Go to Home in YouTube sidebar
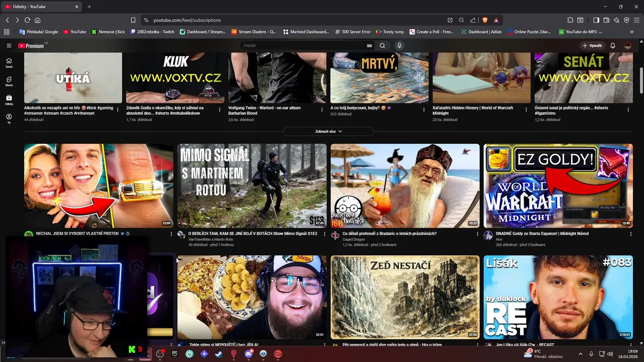Viewport: 644px width, 362px height. click(9, 63)
